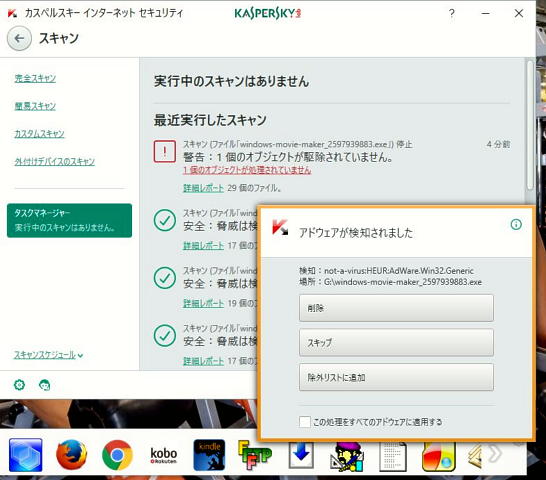The image size is (546, 480).
Task: Click green checkmark of 19-file scan
Action: click(x=164, y=278)
